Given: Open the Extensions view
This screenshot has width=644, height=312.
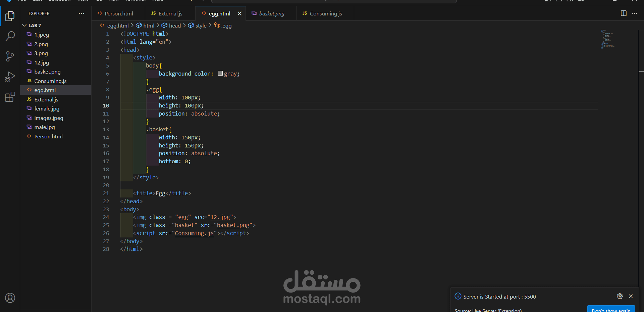Looking at the screenshot, I should tap(10, 97).
